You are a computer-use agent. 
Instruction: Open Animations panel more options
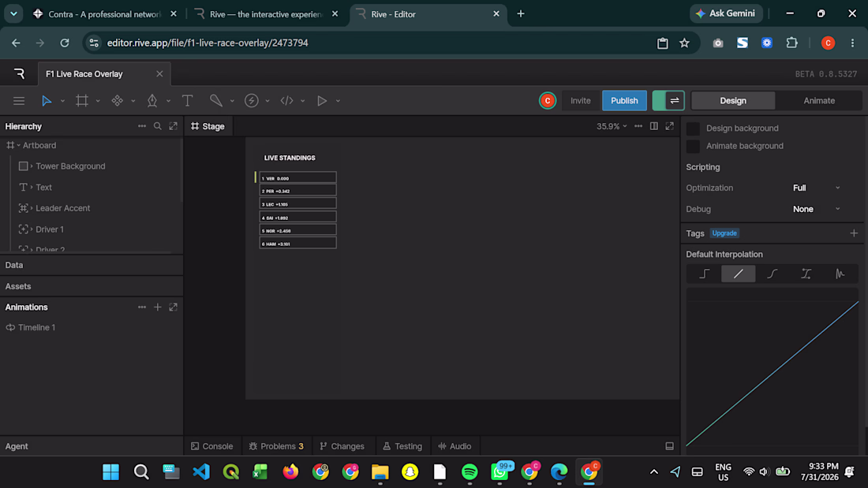[142, 307]
